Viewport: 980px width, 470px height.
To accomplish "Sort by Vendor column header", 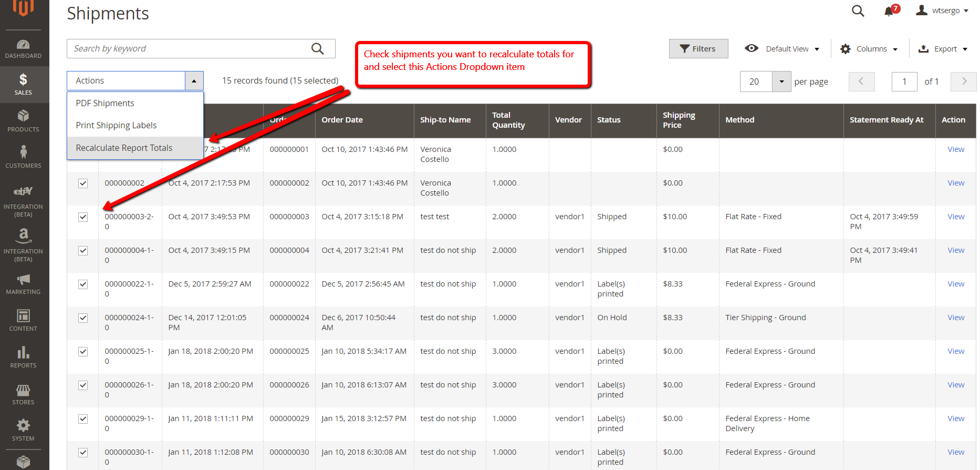I will click(x=569, y=120).
